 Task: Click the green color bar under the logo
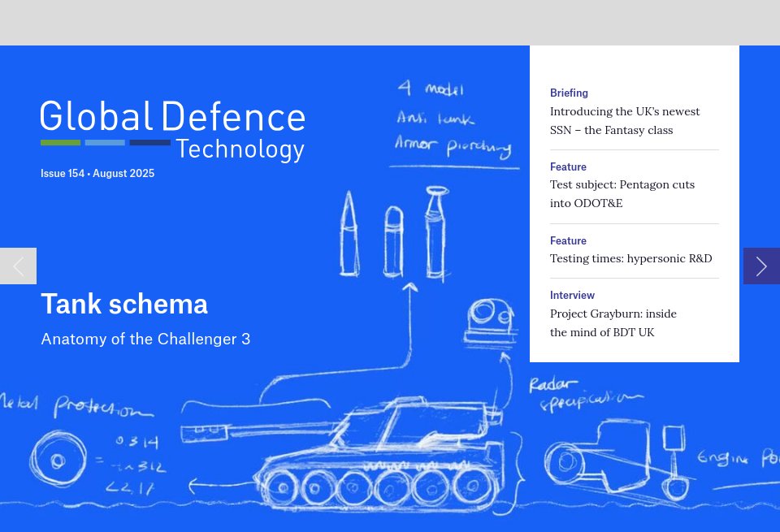pos(60,142)
